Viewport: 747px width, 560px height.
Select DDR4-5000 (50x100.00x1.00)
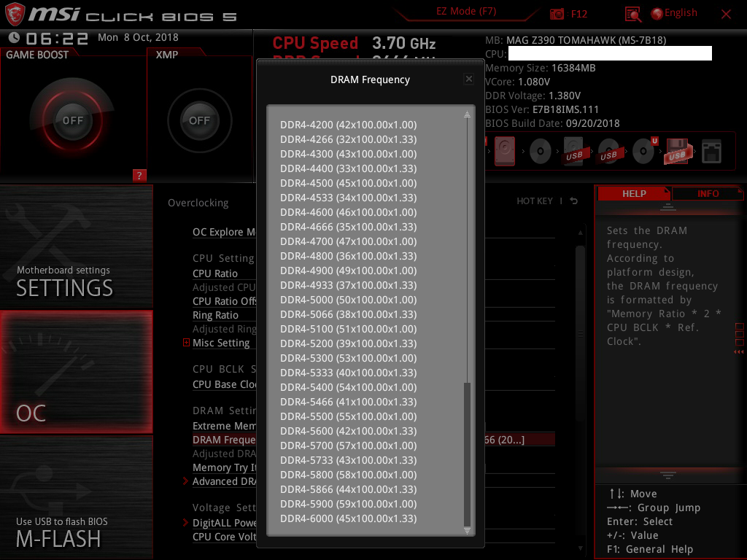[x=348, y=300]
